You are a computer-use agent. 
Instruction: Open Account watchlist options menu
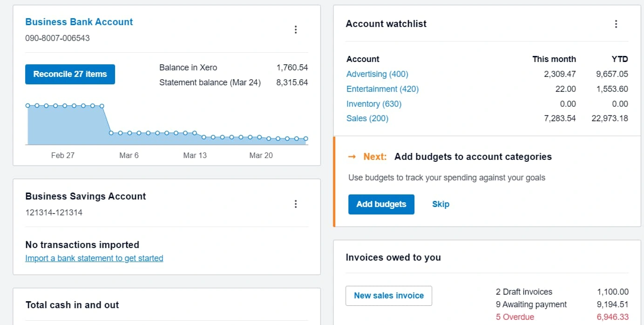[616, 24]
